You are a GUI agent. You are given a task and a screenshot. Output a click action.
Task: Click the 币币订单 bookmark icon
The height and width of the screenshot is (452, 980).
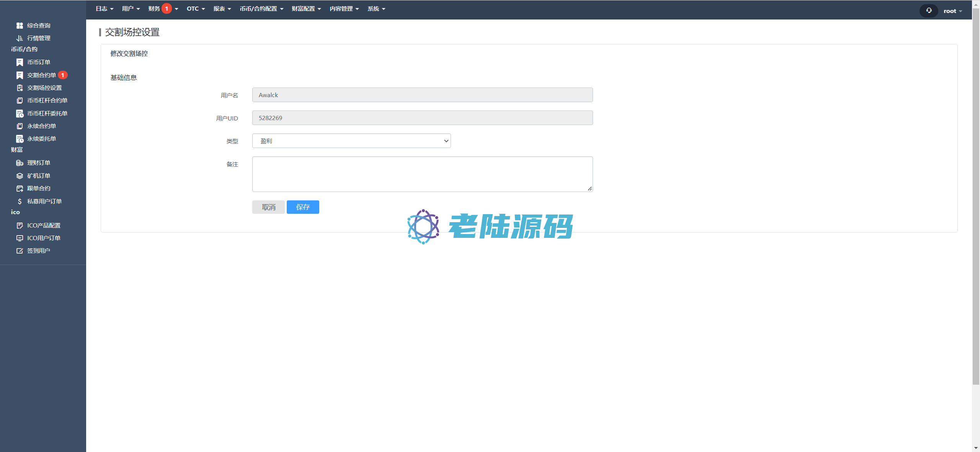tap(20, 62)
